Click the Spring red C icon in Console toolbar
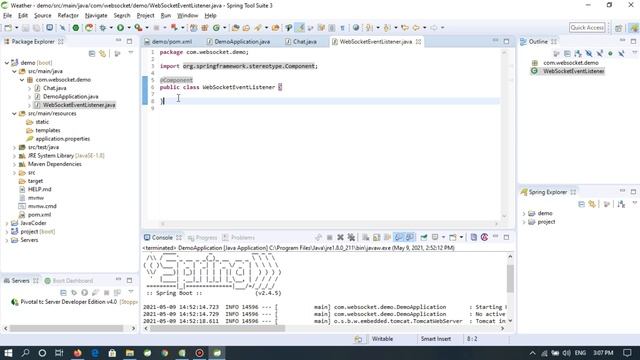The image size is (640, 360). pyautogui.click(x=484, y=237)
